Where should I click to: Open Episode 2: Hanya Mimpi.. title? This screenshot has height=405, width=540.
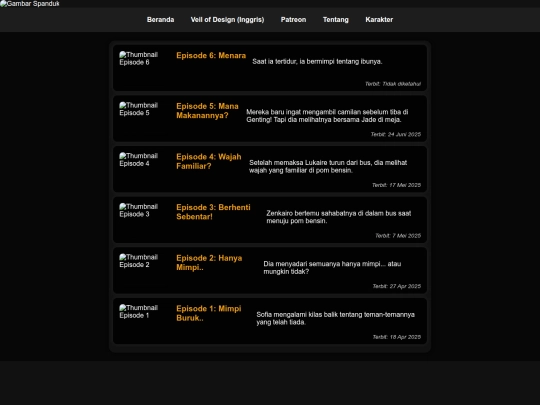209,262
